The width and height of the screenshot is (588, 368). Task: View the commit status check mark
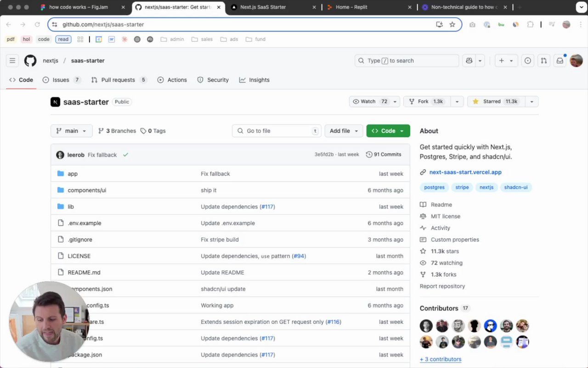tap(125, 155)
